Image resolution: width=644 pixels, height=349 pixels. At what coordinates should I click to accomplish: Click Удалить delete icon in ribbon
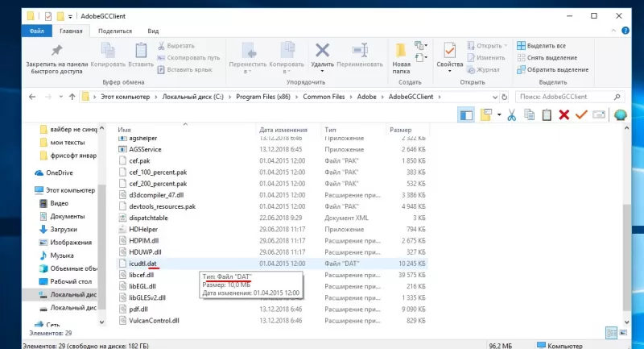(x=323, y=56)
